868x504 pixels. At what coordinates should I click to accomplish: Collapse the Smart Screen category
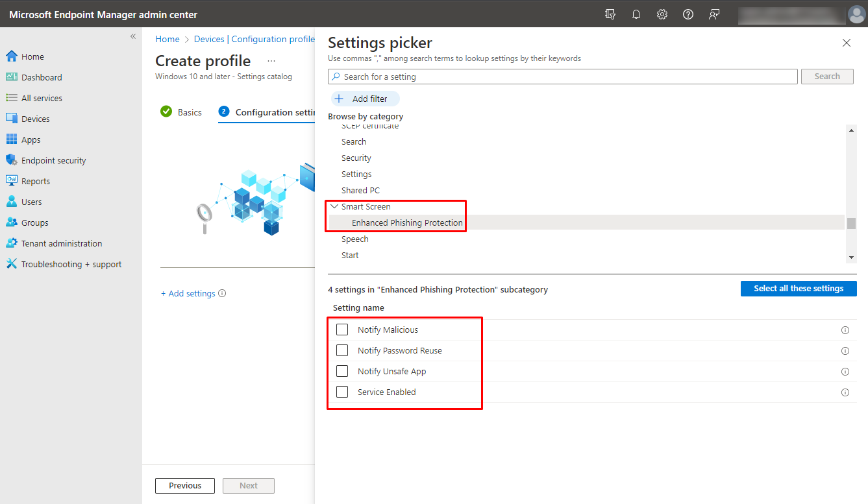(x=334, y=206)
